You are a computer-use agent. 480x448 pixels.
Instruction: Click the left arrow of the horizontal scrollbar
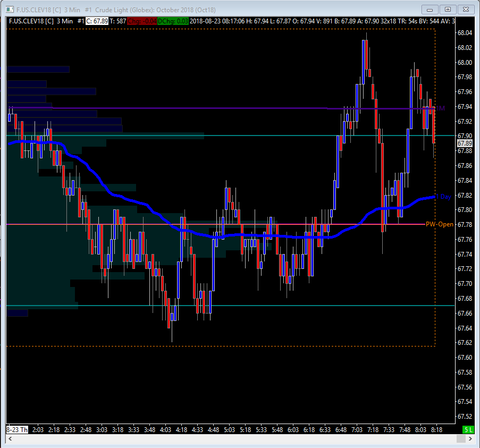coord(10,438)
